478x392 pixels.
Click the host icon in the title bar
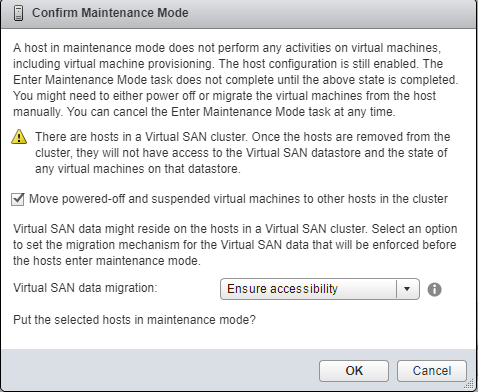click(x=19, y=13)
